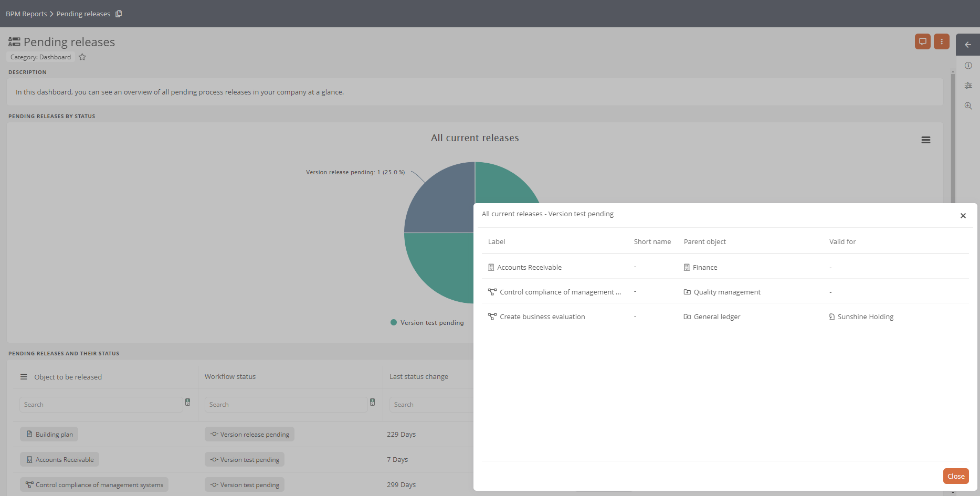
Task: Click the back arrow in right sidebar
Action: (968, 45)
